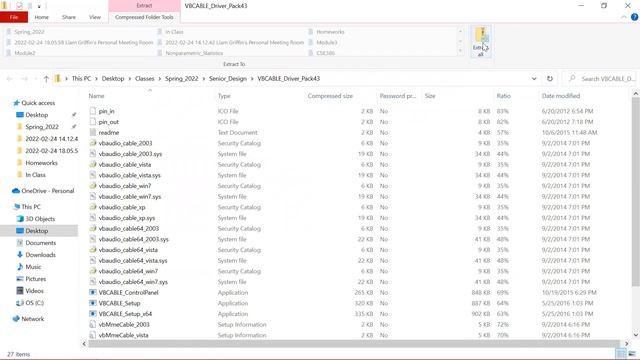
Task: Open OneDrive - Personal in sidebar
Action: (47, 191)
